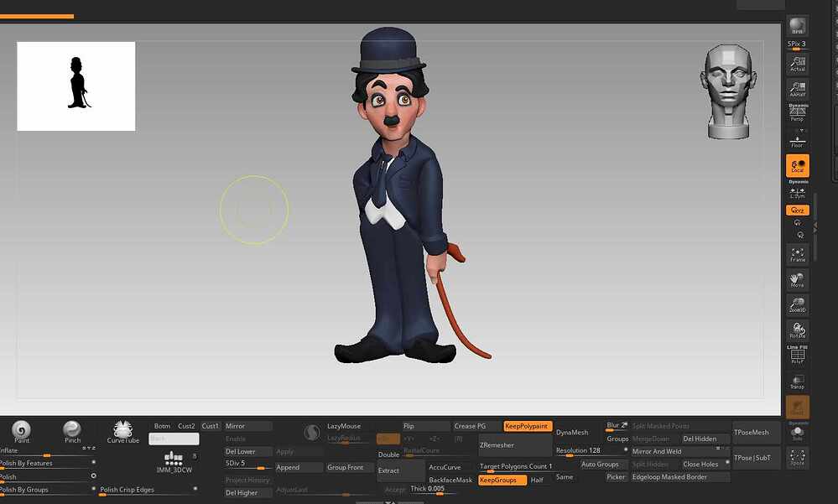The width and height of the screenshot is (838, 504).
Task: Click the Group Front button
Action: [x=350, y=467]
